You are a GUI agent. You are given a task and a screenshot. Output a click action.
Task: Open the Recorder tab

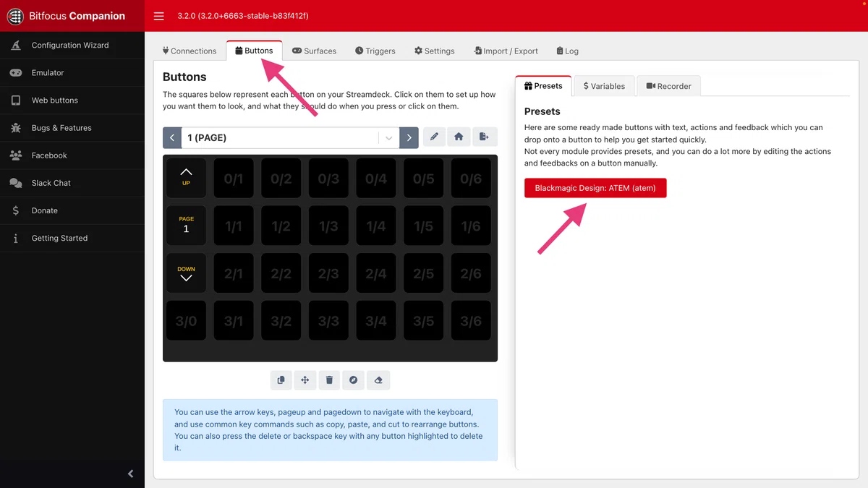[x=668, y=86]
